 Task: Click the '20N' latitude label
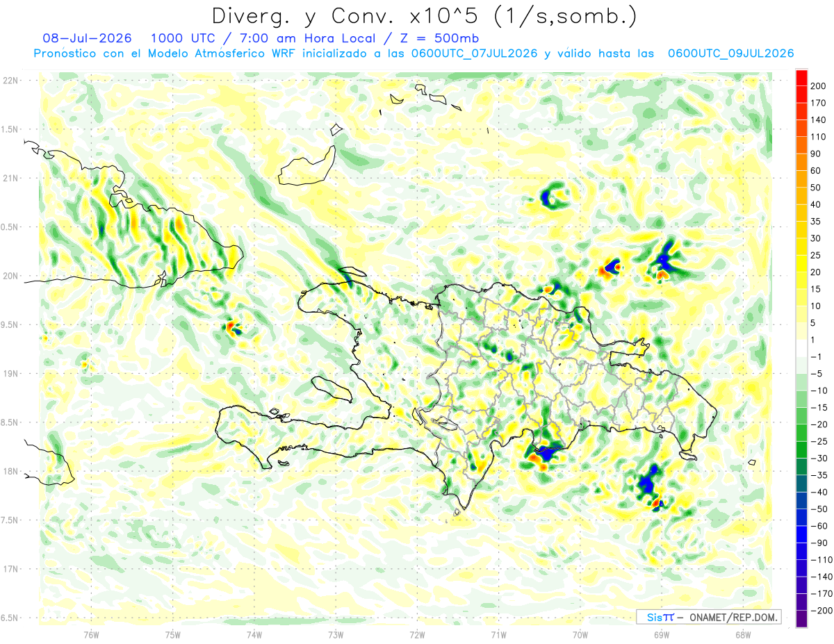coord(11,276)
